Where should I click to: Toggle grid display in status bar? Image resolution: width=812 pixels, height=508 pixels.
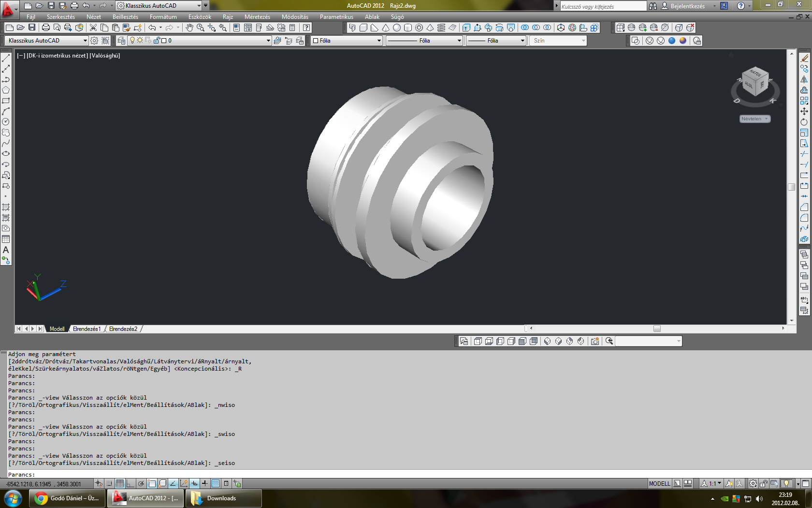120,483
